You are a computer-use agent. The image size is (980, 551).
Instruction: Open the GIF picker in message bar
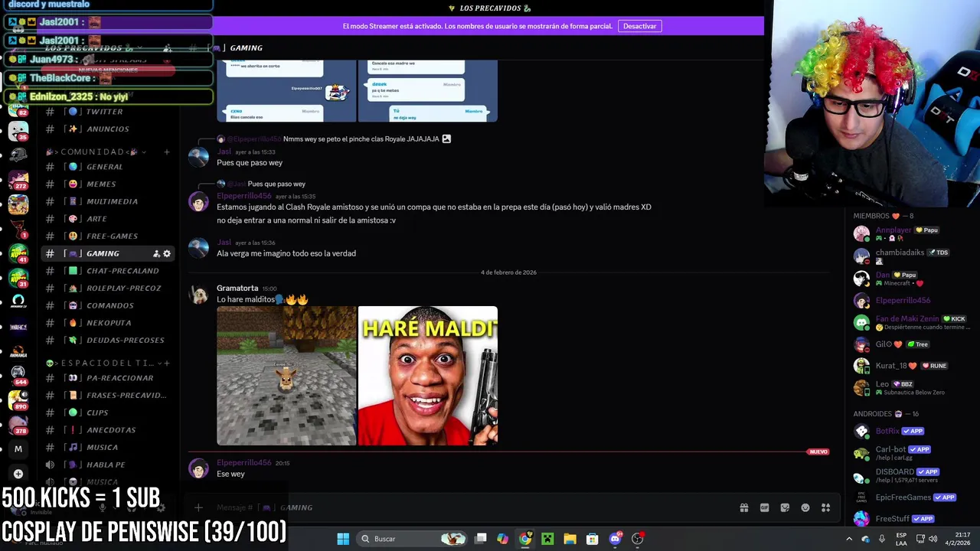(764, 507)
